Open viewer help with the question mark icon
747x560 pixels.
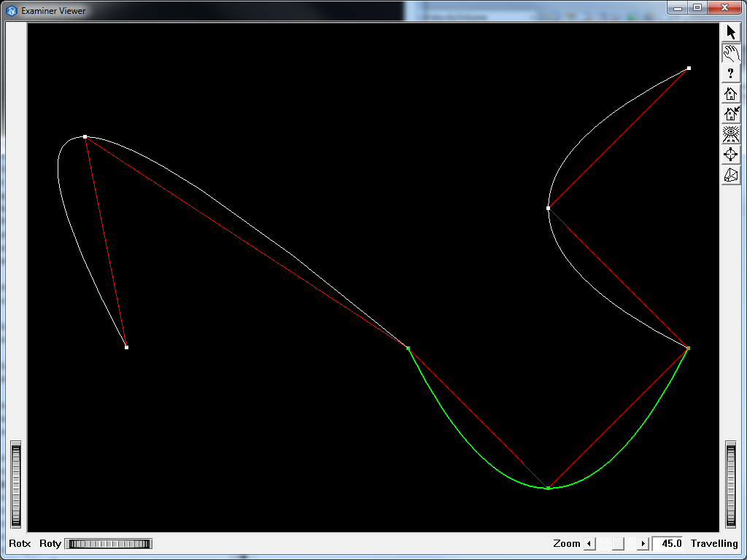pos(730,72)
